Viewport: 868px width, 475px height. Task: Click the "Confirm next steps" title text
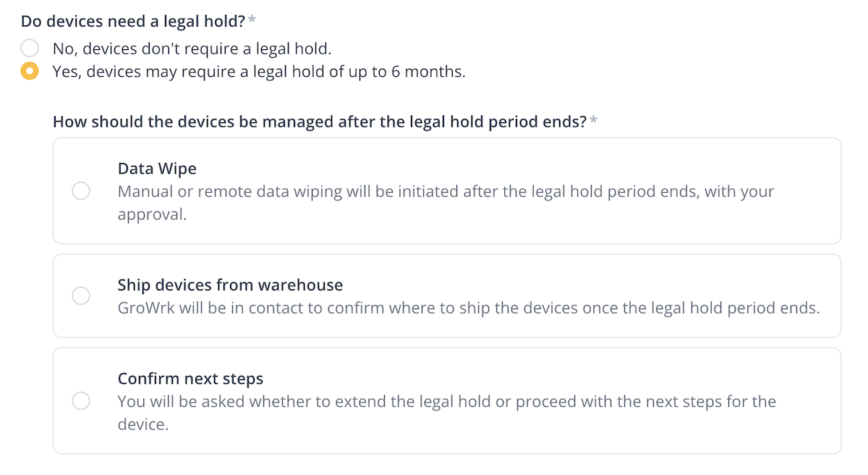(x=190, y=379)
